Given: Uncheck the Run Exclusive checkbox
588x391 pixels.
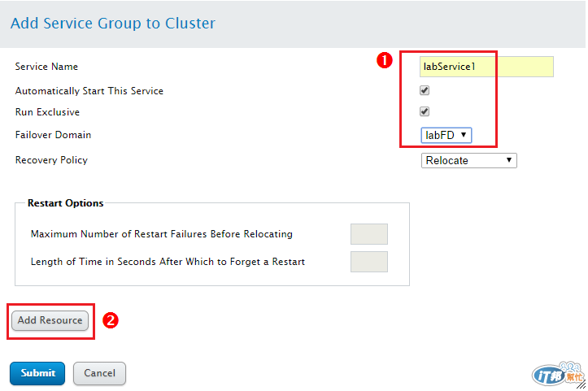Looking at the screenshot, I should click(x=425, y=111).
